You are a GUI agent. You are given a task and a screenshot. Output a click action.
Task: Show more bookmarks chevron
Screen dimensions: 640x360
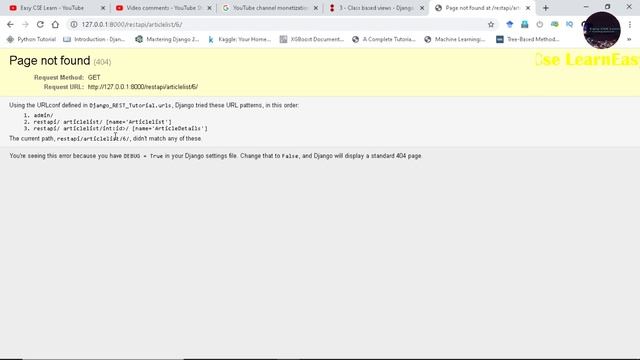coord(629,39)
